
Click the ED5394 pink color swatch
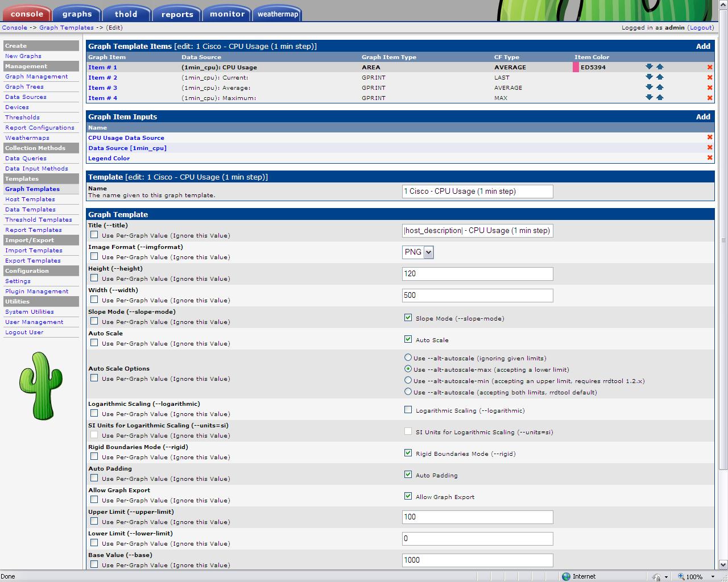click(576, 67)
